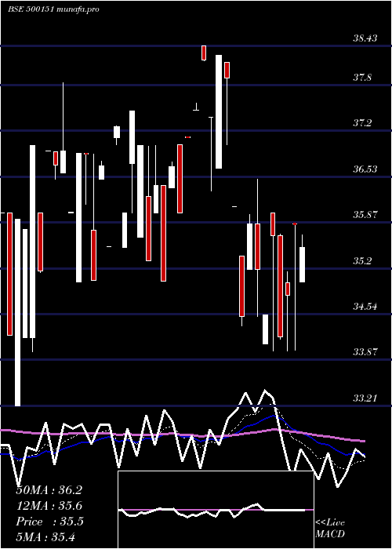The image size is (392, 549).
Task: Select the 33.21 price level label
Action: [x=365, y=398]
